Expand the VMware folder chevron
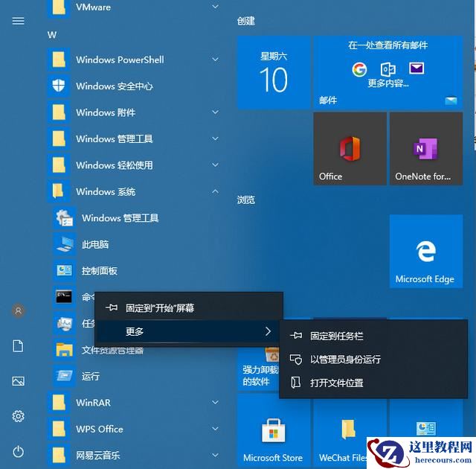Image resolution: width=476 pixels, height=469 pixels. pos(215,7)
